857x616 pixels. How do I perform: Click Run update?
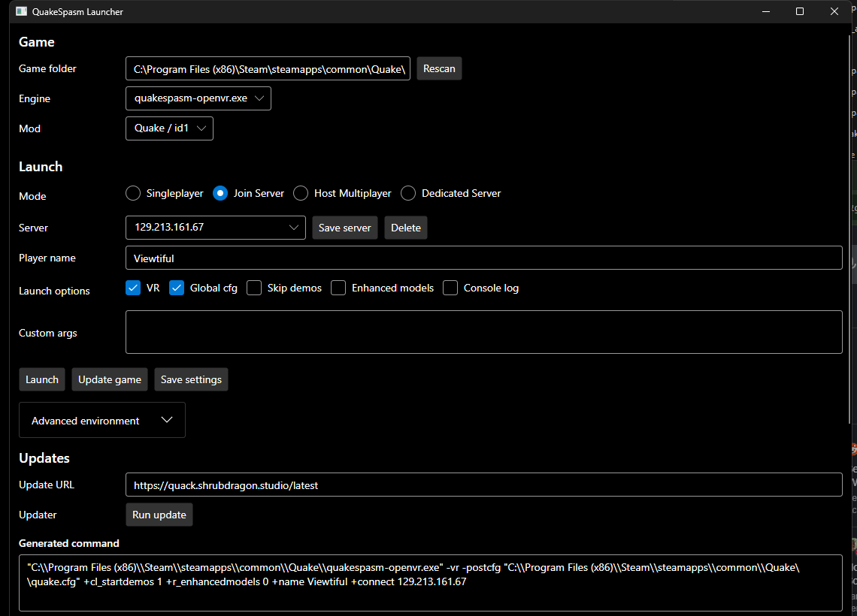coord(159,515)
